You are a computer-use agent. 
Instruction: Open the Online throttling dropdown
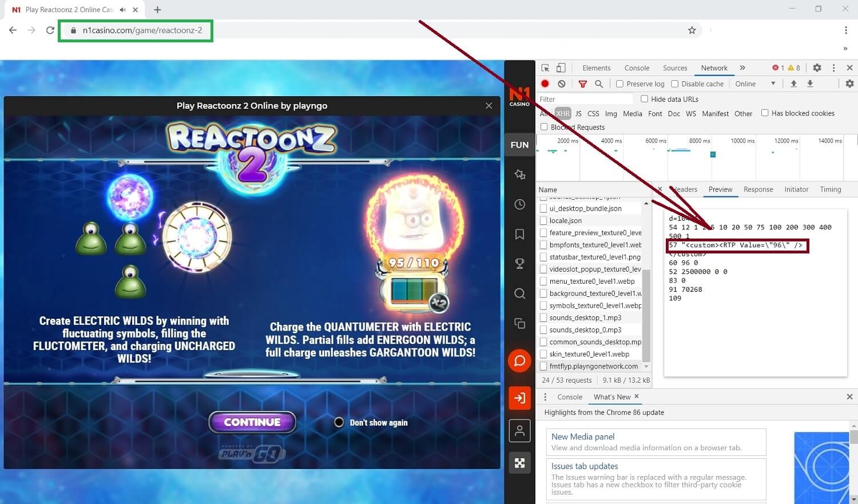755,84
